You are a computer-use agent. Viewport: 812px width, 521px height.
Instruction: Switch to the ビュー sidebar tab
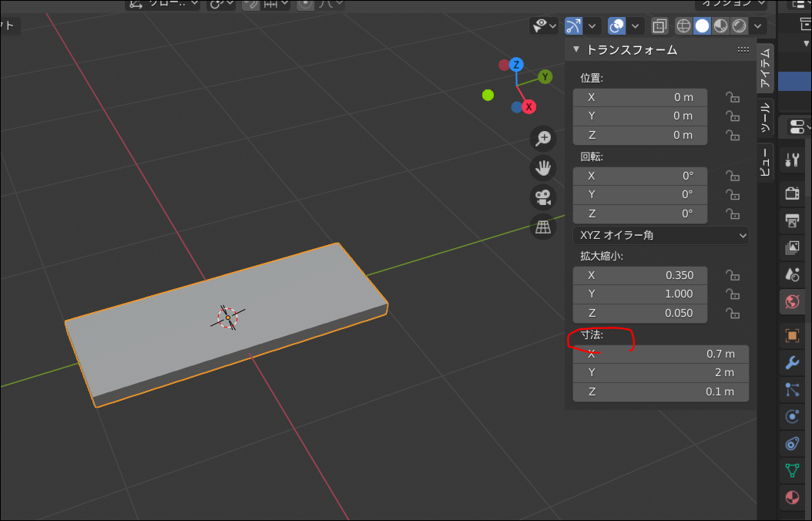click(765, 162)
